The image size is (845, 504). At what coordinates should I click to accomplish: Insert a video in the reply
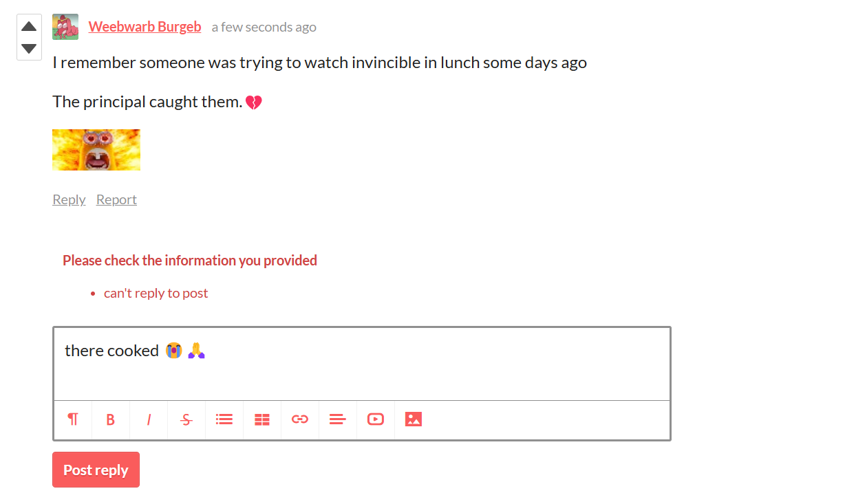[376, 419]
